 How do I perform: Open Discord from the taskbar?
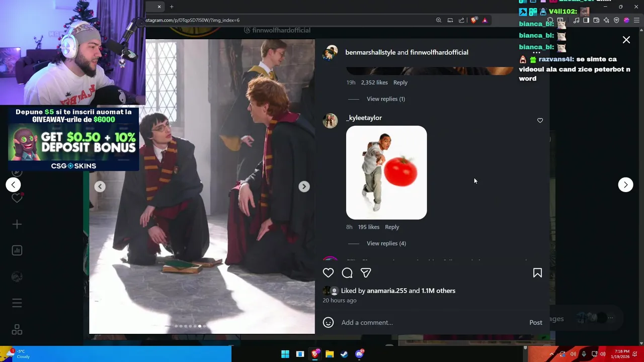coord(359,354)
